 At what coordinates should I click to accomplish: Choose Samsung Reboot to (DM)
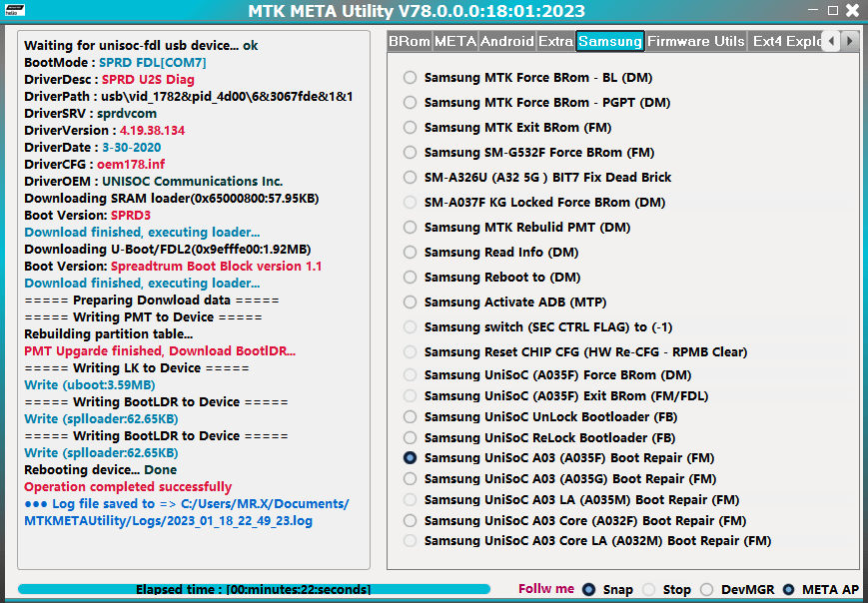pos(410,277)
